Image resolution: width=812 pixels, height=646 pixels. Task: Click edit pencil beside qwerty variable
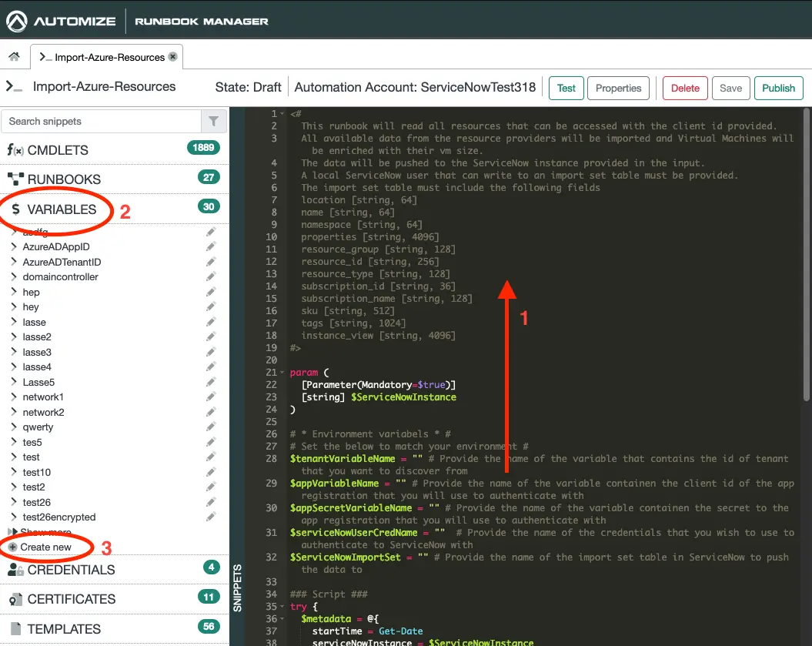point(211,427)
